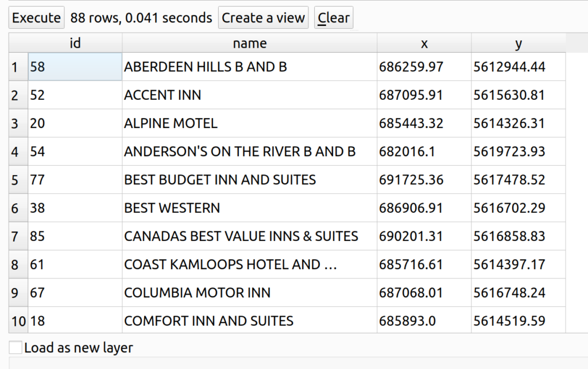Click the y column header
Screen dimensions: 588x369
coord(518,43)
